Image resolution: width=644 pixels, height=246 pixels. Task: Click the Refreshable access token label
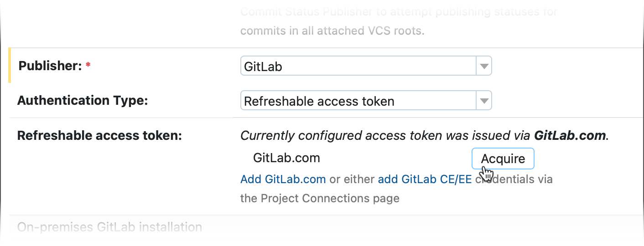click(x=99, y=136)
